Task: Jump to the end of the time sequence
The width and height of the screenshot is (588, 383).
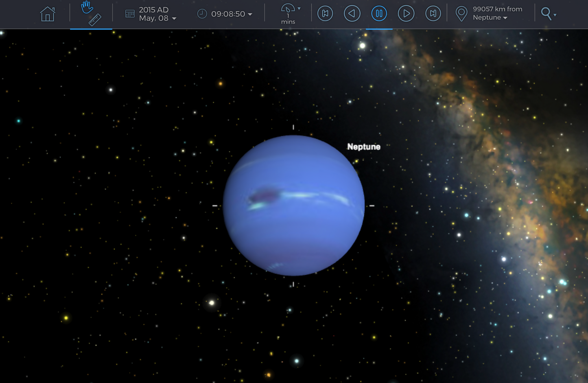Action: (433, 13)
